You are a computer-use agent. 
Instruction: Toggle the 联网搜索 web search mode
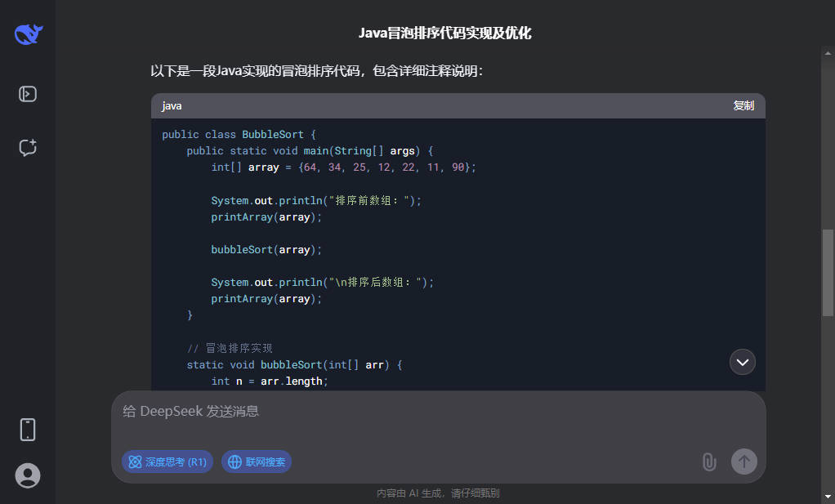(257, 462)
